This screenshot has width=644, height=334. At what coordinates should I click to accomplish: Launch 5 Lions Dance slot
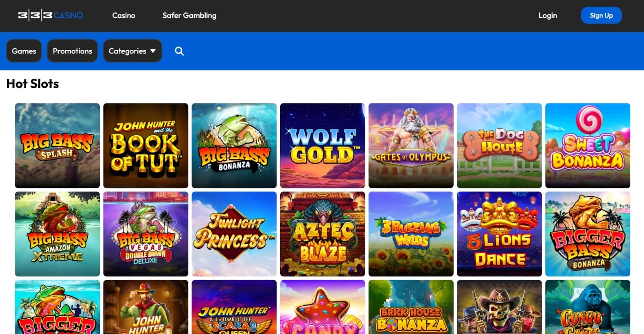pos(500,234)
